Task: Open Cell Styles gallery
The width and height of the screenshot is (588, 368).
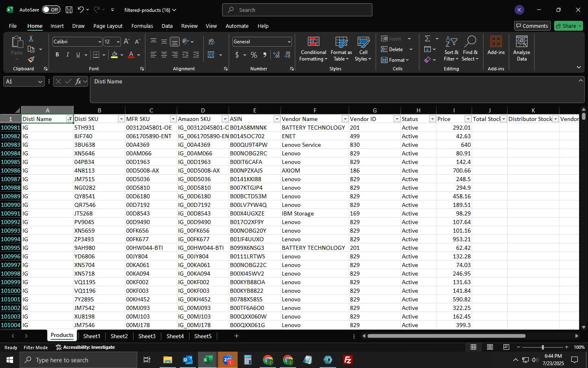Action: click(363, 49)
